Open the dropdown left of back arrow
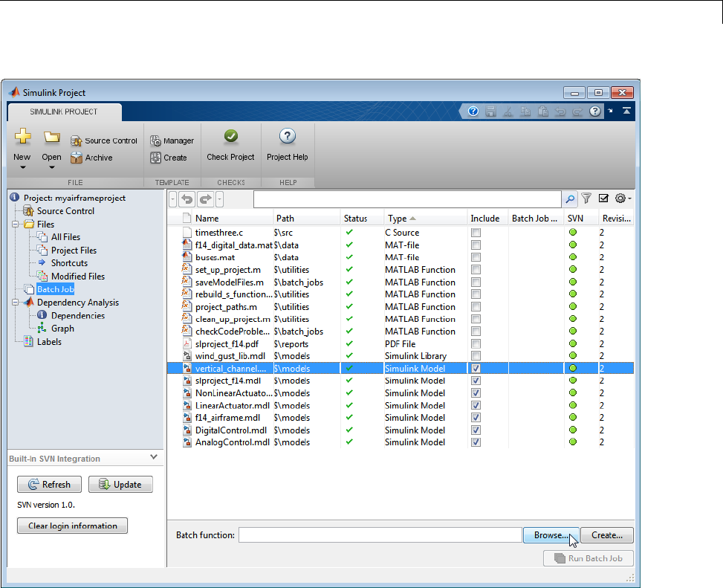 click(172, 199)
